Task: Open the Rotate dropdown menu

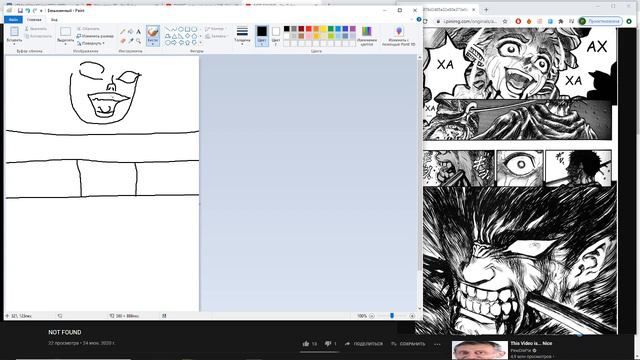Action: click(x=91, y=43)
